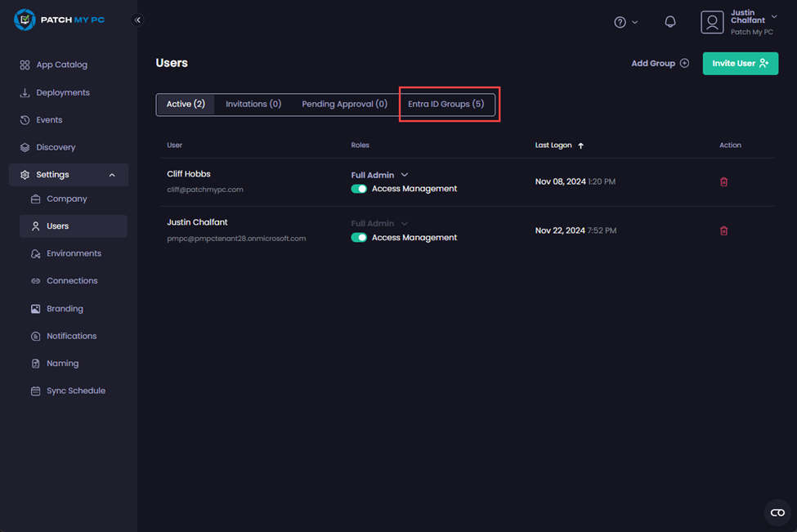Click the Invite User button
The width and height of the screenshot is (797, 532).
(x=740, y=63)
